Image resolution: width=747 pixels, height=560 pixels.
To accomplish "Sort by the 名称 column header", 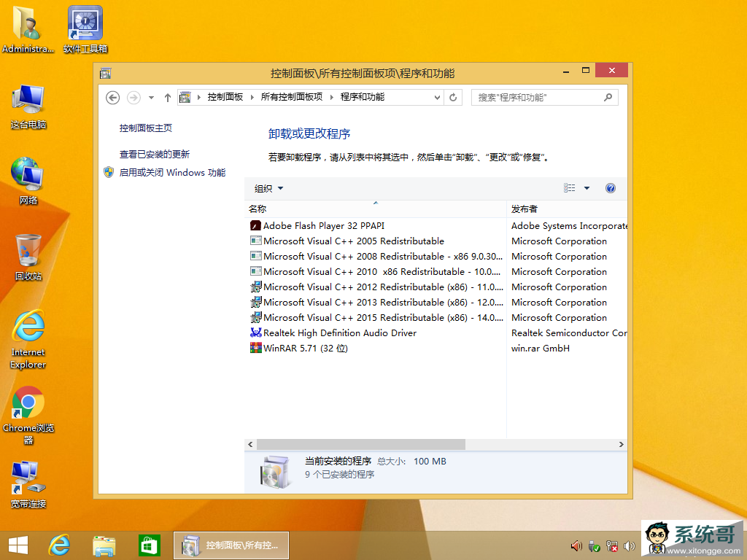I will pyautogui.click(x=376, y=209).
